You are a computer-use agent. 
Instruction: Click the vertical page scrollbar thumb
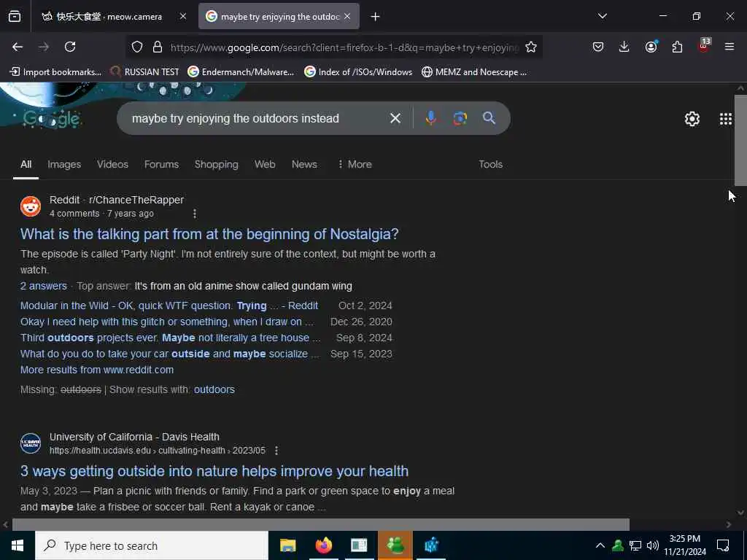click(740, 141)
